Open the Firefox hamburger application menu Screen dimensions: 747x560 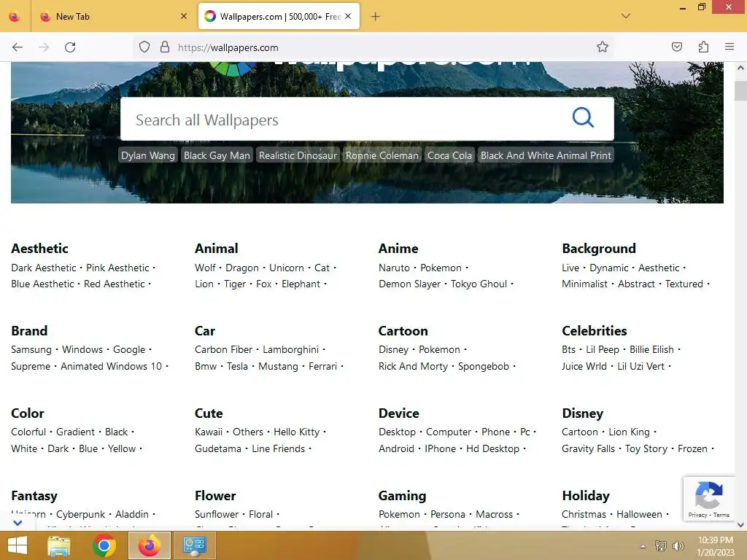tap(729, 47)
